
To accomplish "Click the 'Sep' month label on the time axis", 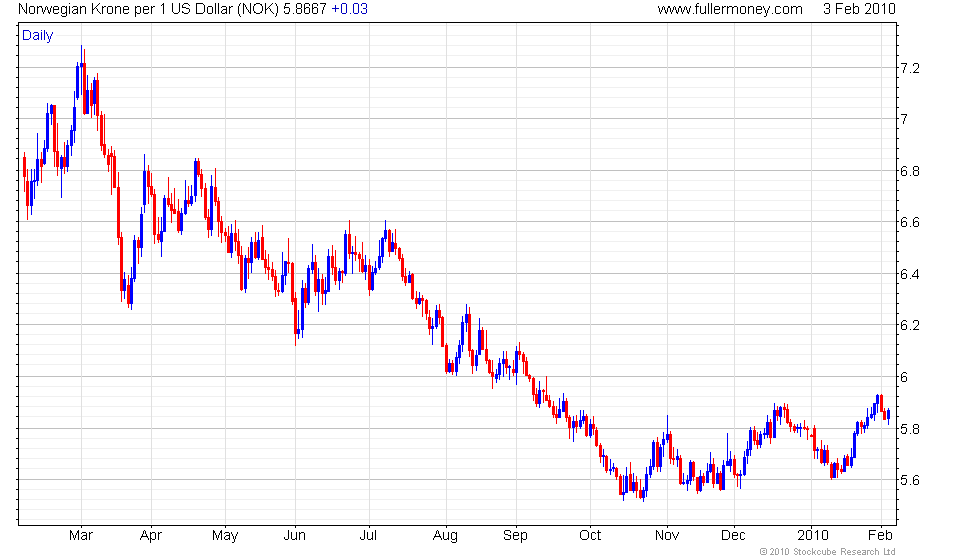I will 516,536.
